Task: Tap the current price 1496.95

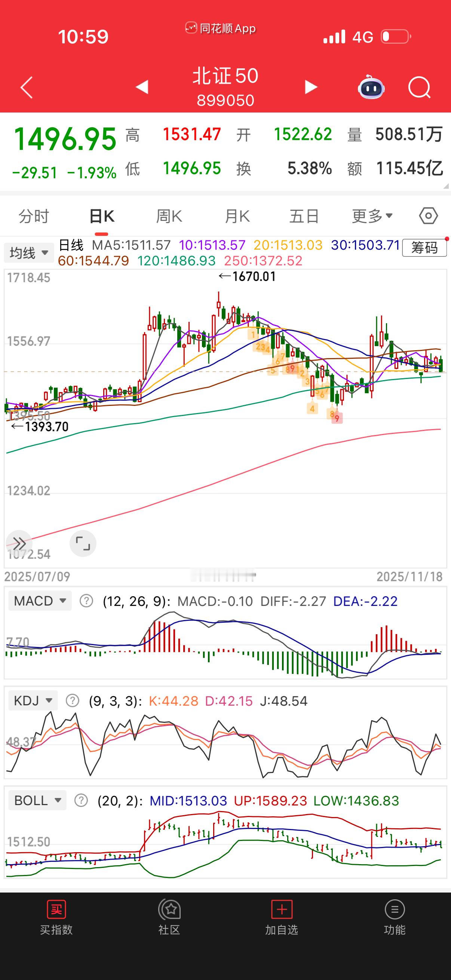Action: (x=65, y=139)
